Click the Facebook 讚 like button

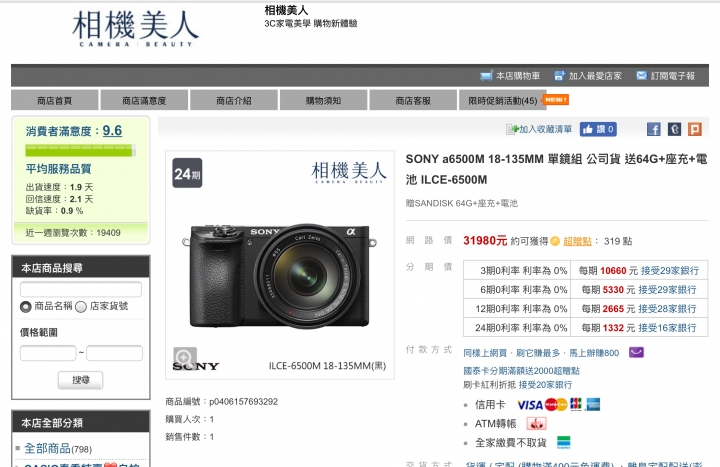click(x=598, y=129)
